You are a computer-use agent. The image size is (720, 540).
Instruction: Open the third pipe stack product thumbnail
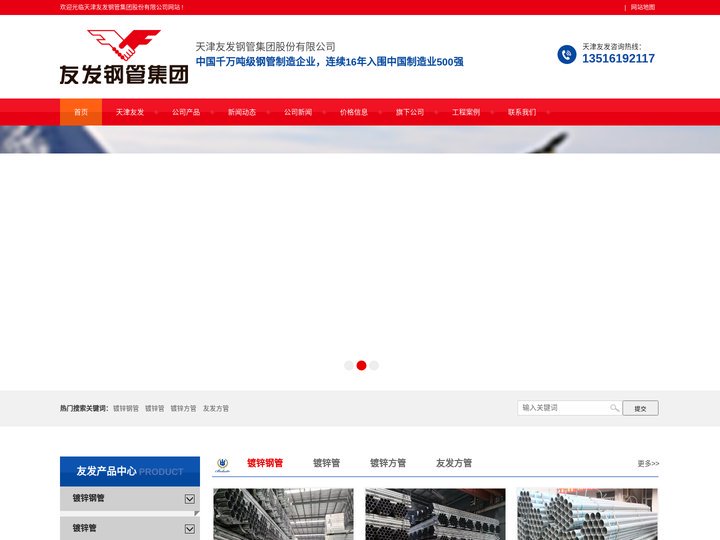pyautogui.click(x=587, y=514)
